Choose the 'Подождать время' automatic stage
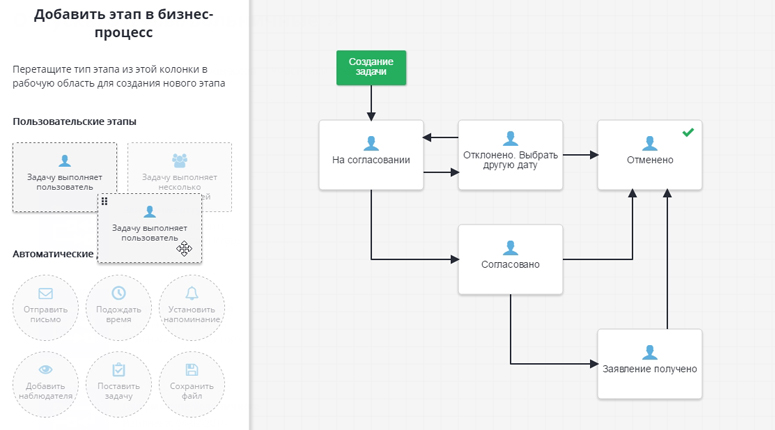The height and width of the screenshot is (430, 775). (x=119, y=308)
